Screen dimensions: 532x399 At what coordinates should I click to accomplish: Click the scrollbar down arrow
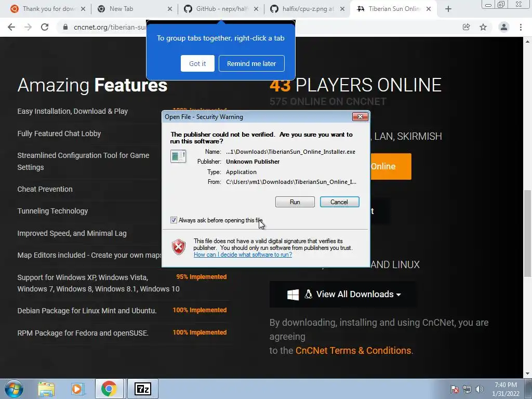pyautogui.click(x=527, y=374)
